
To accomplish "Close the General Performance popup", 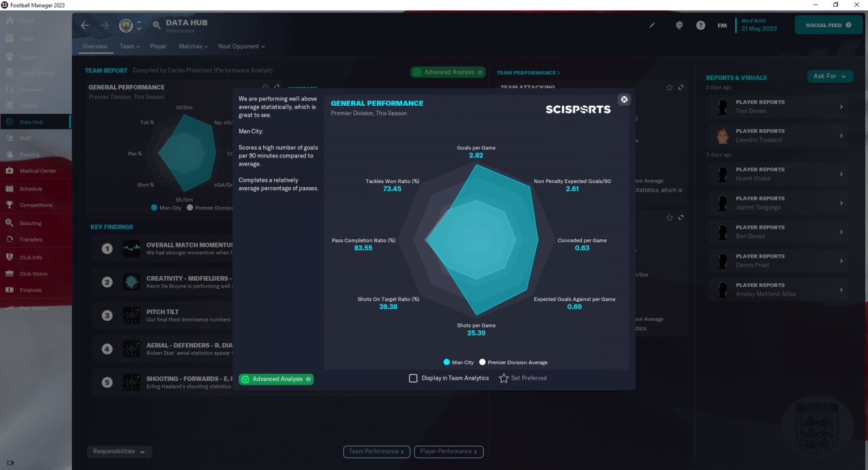I will pyautogui.click(x=625, y=99).
